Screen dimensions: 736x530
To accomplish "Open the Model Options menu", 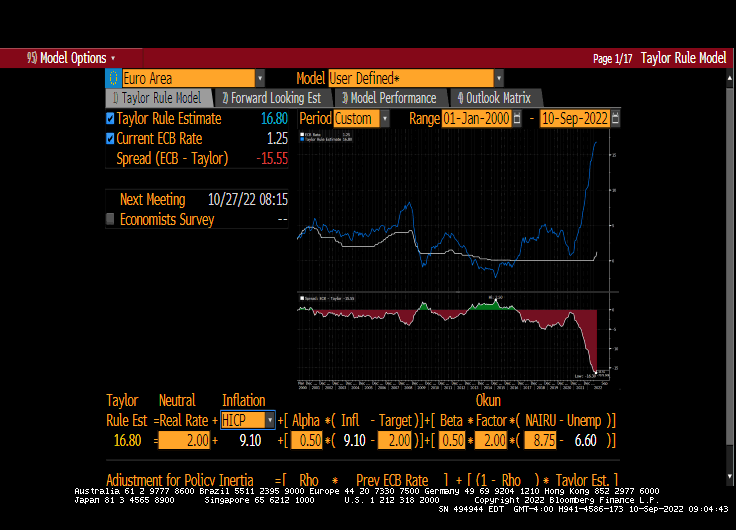I will point(72,58).
